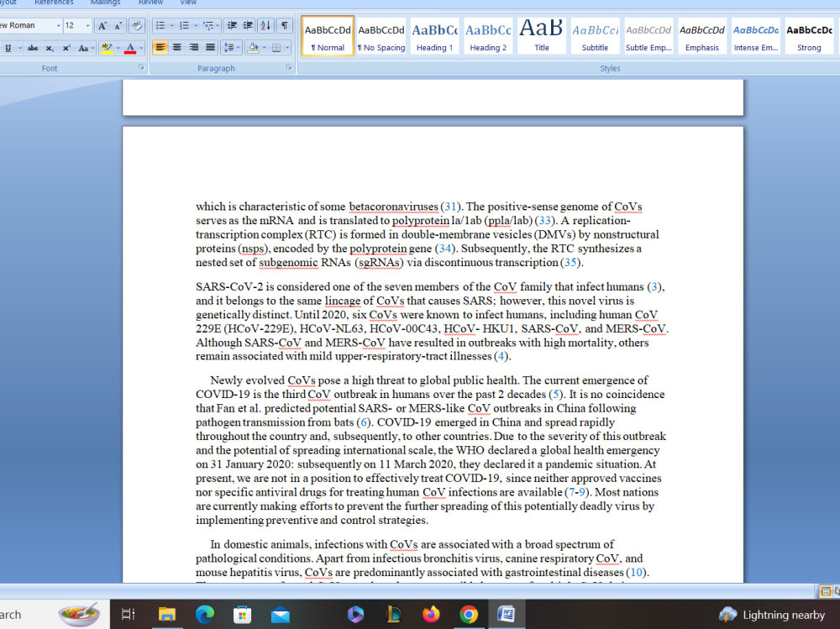Follow citation link (10)
840x629 pixels.
(x=637, y=573)
